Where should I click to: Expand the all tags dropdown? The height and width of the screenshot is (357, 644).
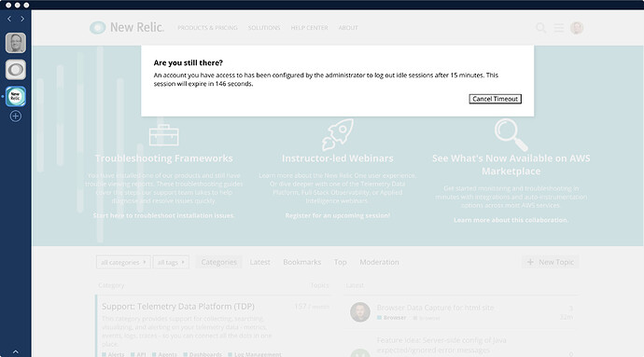(171, 262)
